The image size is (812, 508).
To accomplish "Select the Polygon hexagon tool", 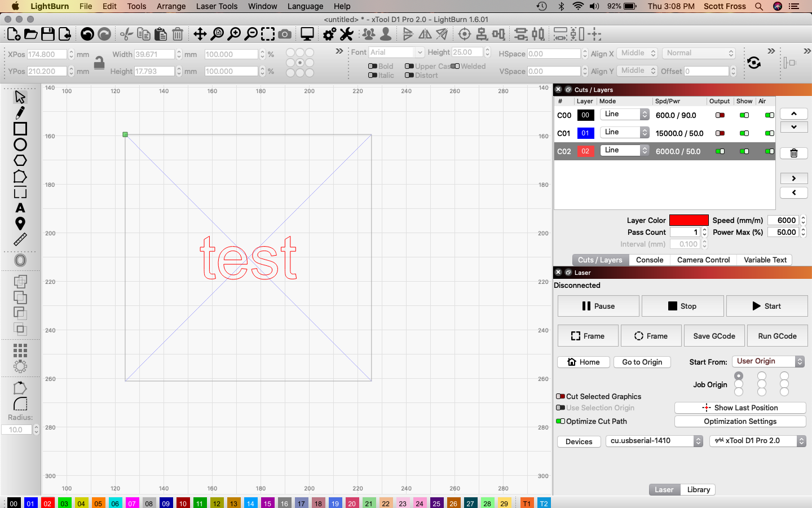I will point(20,160).
